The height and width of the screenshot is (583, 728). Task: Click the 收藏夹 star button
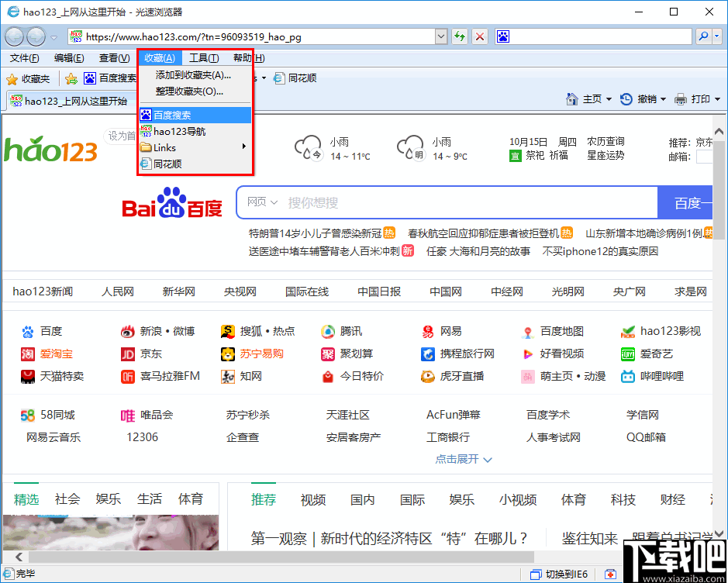click(x=28, y=79)
